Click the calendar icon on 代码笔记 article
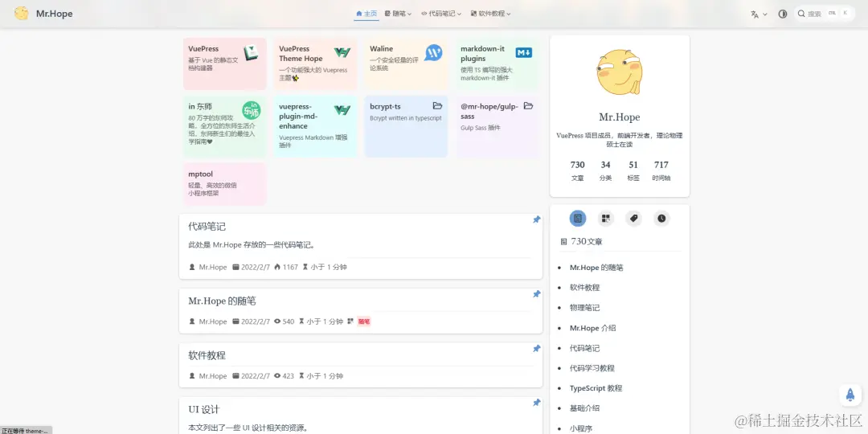Viewport: 868px width, 434px height. tap(235, 267)
